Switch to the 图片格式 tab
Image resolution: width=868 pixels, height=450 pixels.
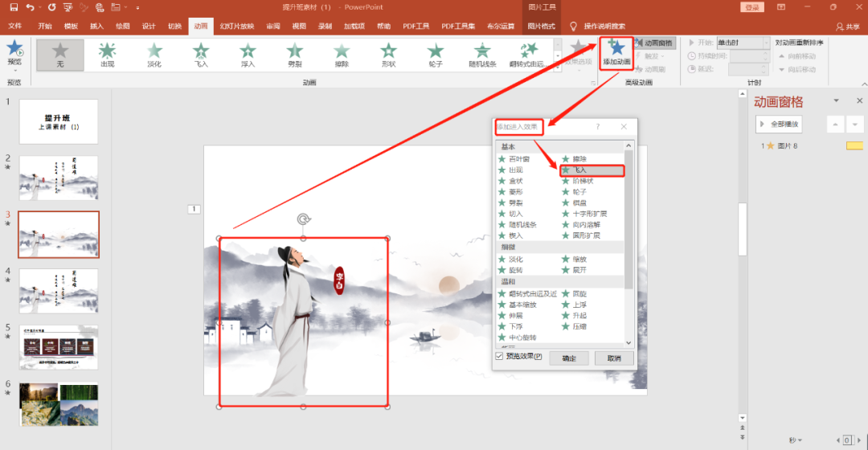[541, 26]
